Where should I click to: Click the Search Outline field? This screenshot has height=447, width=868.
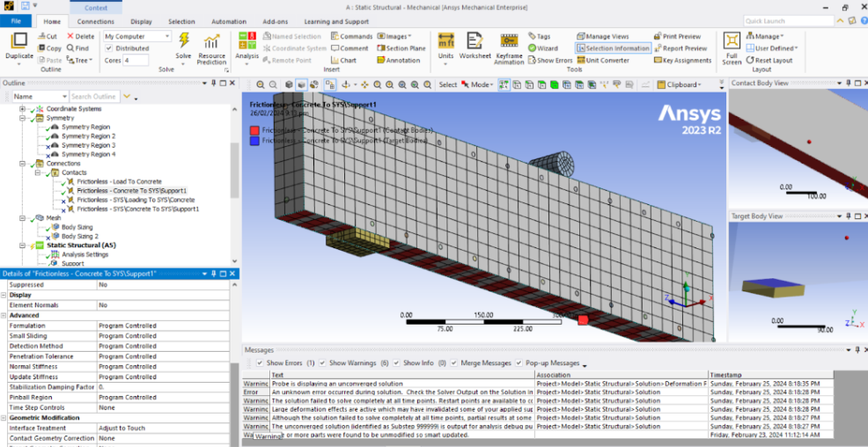(x=95, y=96)
